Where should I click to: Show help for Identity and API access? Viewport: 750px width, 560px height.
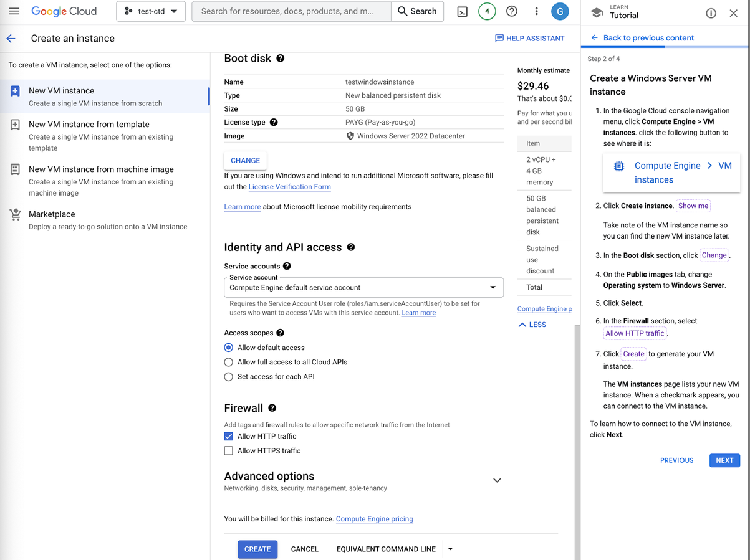(351, 247)
